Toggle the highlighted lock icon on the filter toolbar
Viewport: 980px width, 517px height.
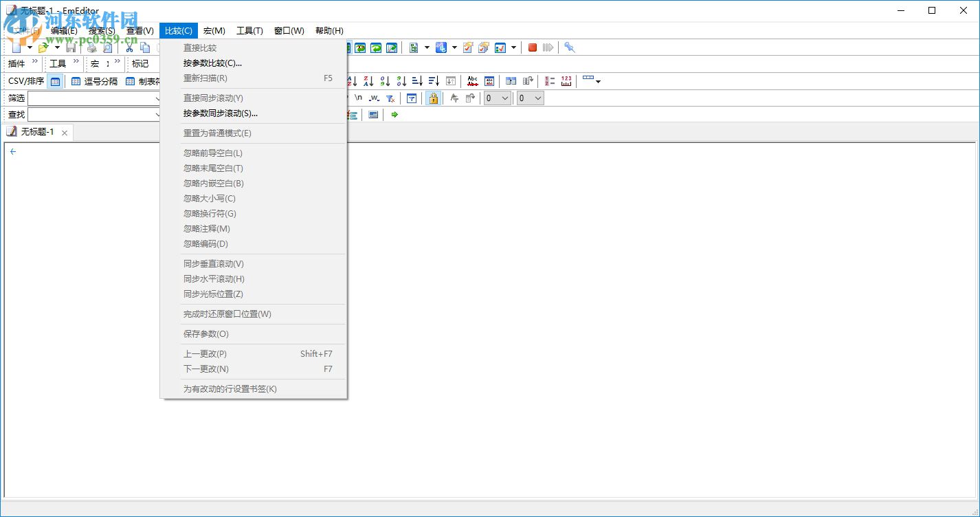click(x=433, y=98)
